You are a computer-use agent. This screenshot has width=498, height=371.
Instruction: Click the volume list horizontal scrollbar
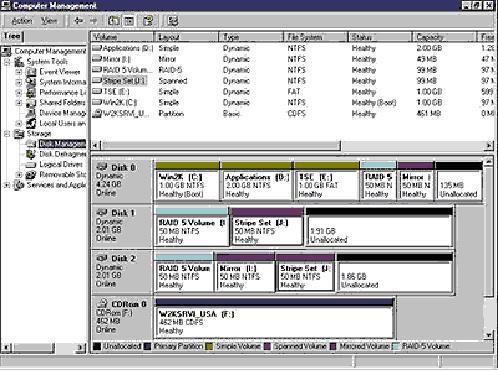coord(293,145)
